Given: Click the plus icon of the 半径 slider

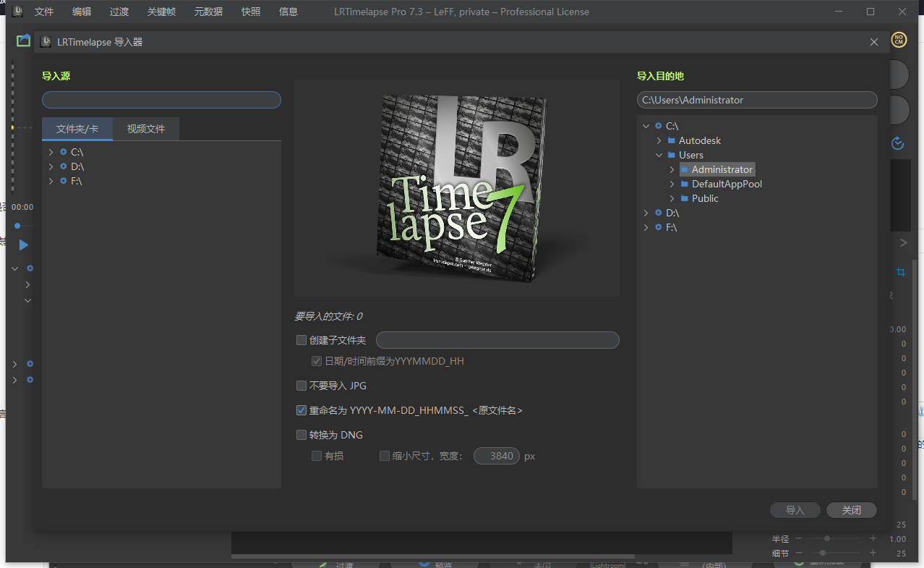Looking at the screenshot, I should [x=873, y=539].
